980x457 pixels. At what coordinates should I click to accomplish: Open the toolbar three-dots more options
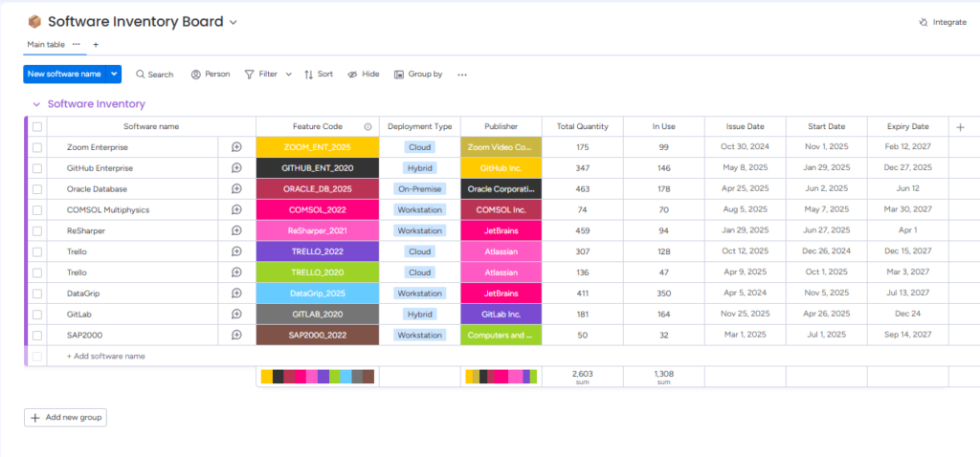[x=462, y=75]
